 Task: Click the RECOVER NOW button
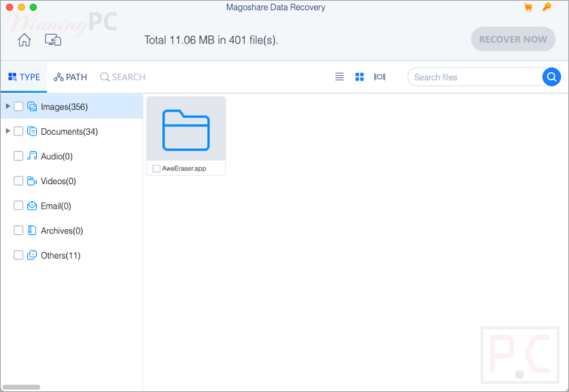513,39
